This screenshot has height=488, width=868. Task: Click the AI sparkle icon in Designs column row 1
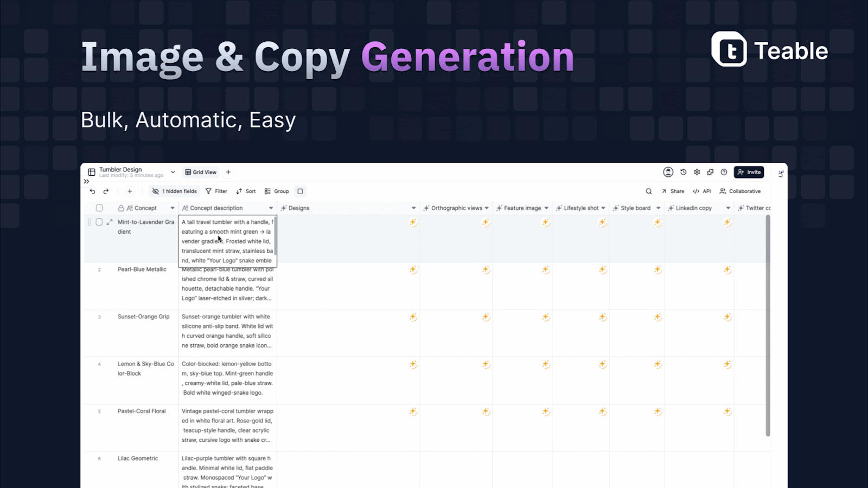pos(413,222)
